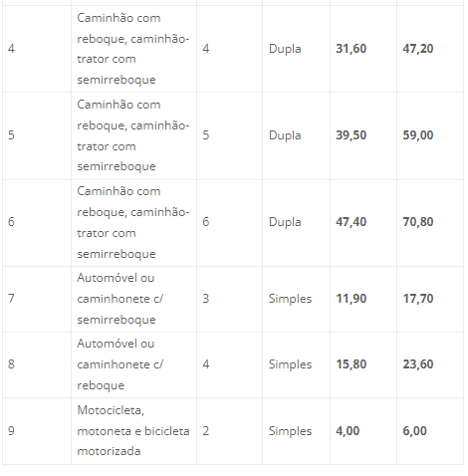
Task: Select the 59,00 value in row 5
Action: 418,135
